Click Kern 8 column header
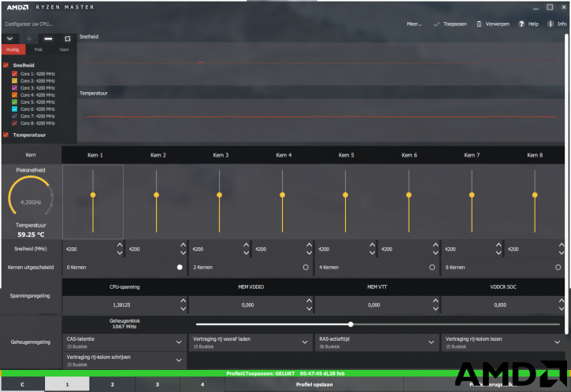Viewport: 571px width, 392px height. point(535,155)
